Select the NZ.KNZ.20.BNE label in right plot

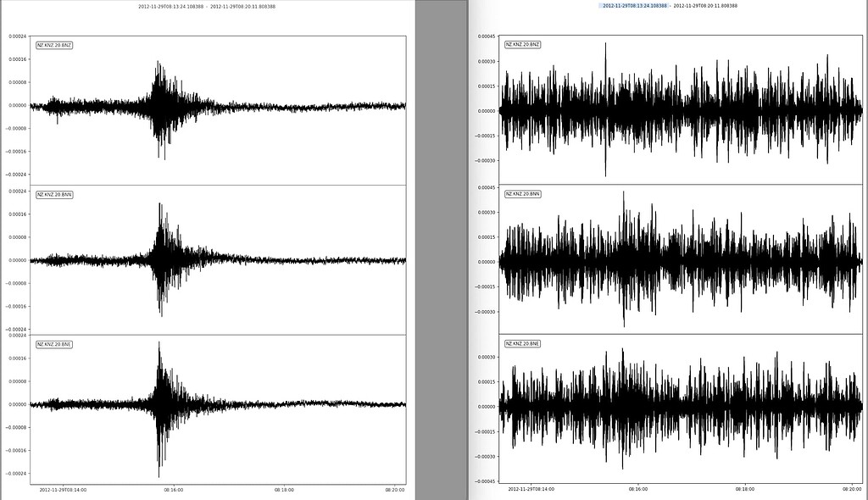click(522, 343)
